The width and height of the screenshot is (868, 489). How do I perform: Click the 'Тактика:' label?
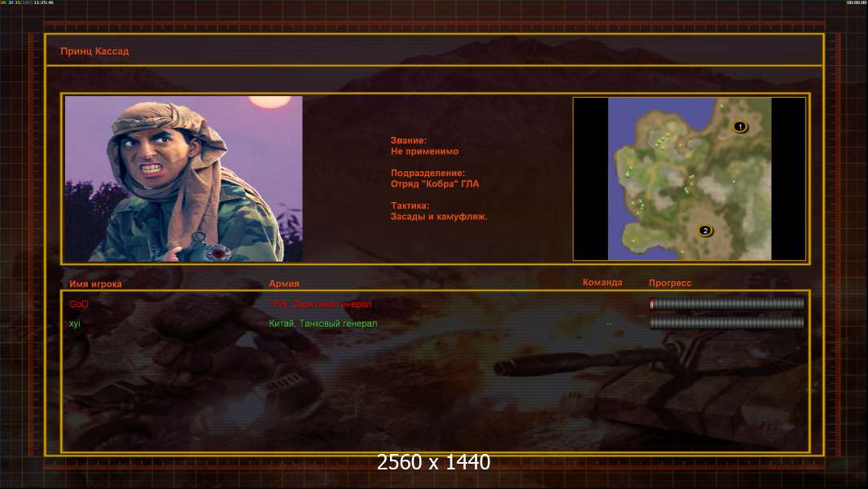[410, 205]
